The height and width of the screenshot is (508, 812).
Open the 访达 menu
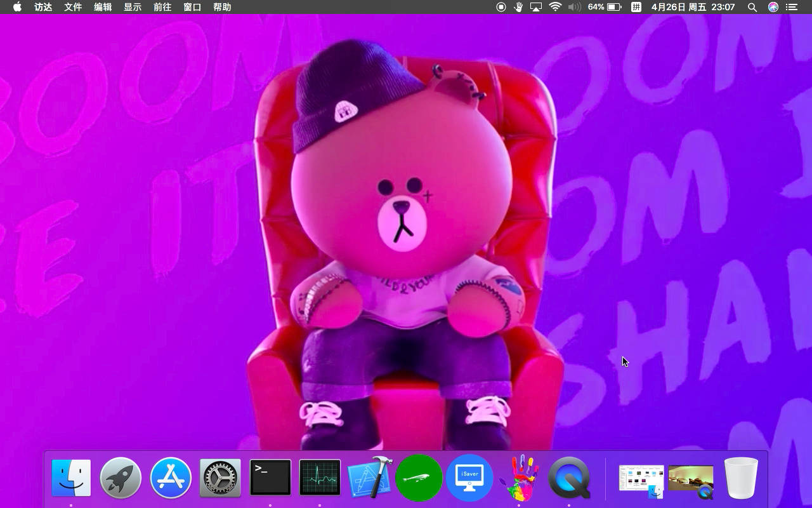point(43,7)
